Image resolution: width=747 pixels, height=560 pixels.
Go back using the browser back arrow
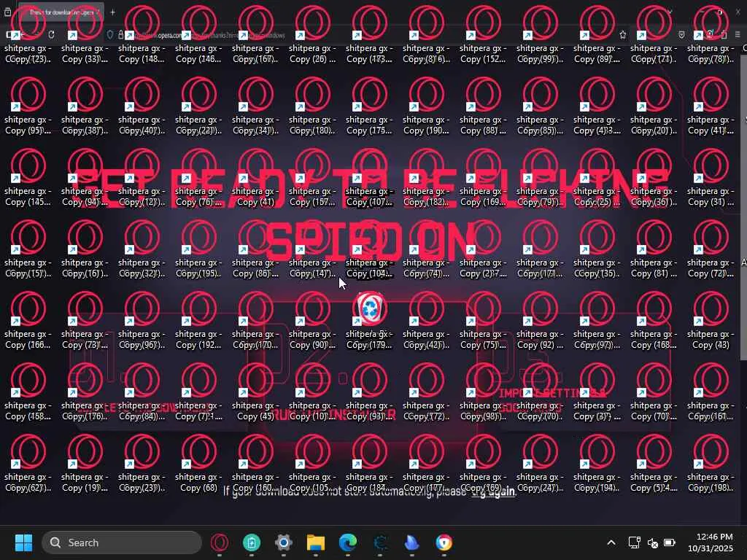pyautogui.click(x=23, y=35)
